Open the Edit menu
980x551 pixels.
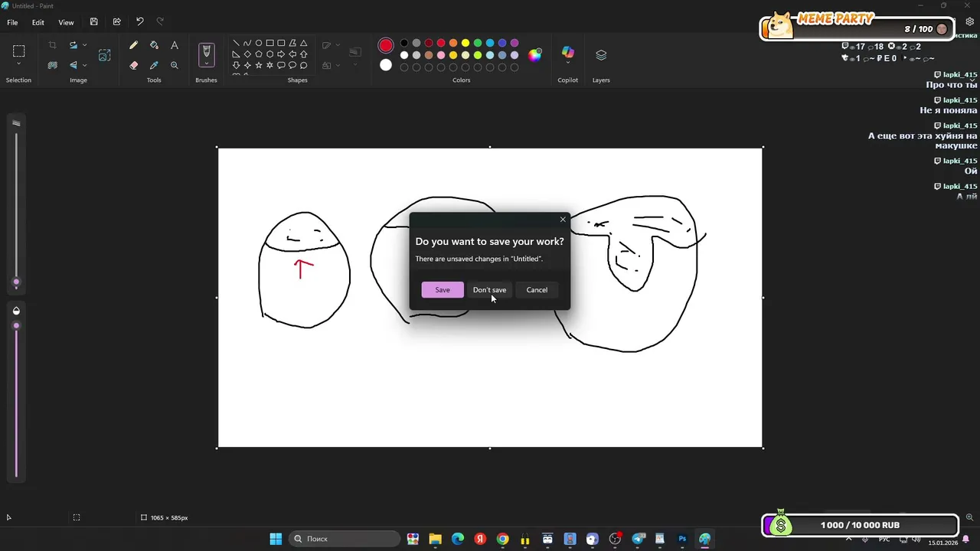[x=38, y=22]
